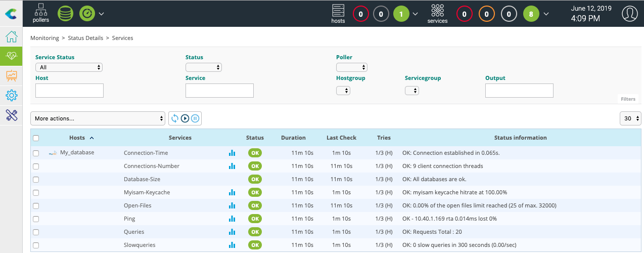Open the More actions dropdown
This screenshot has height=253, width=644.
[98, 118]
